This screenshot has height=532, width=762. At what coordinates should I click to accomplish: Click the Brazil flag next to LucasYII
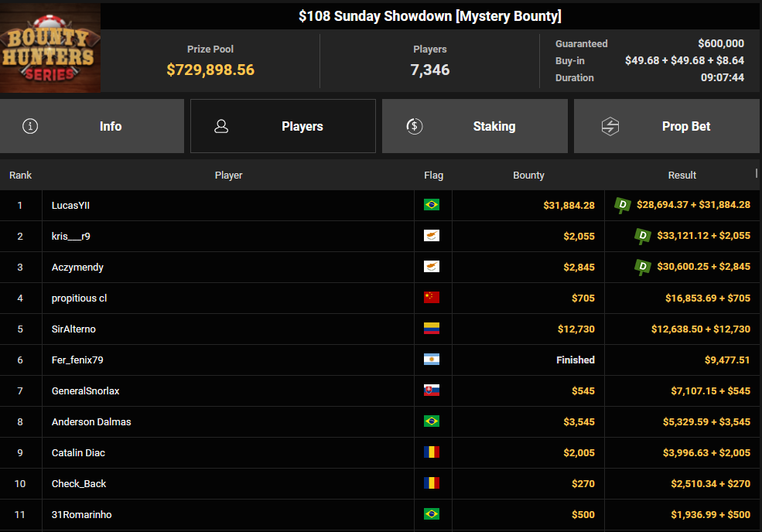(432, 205)
